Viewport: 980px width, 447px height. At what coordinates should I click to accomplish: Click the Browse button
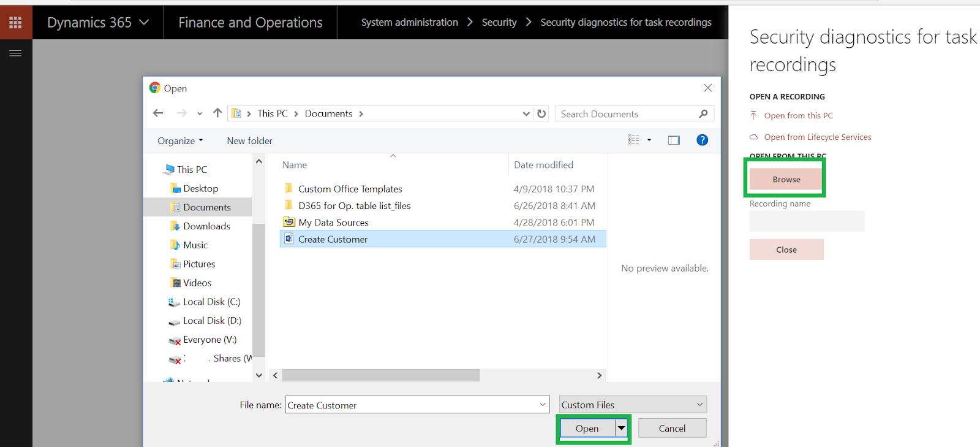[786, 179]
